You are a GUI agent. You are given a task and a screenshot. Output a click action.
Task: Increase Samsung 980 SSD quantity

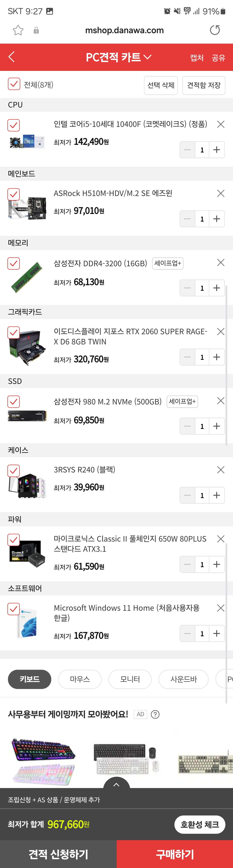pos(216,426)
